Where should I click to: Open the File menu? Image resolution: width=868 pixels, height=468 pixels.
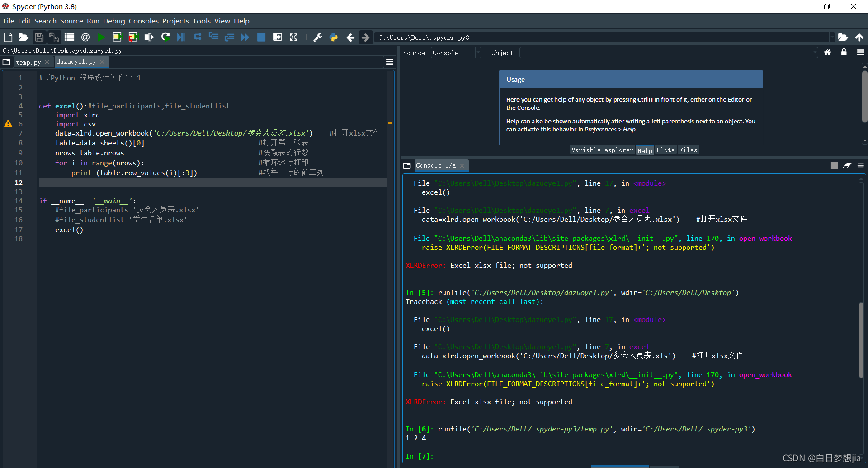pyautogui.click(x=9, y=21)
